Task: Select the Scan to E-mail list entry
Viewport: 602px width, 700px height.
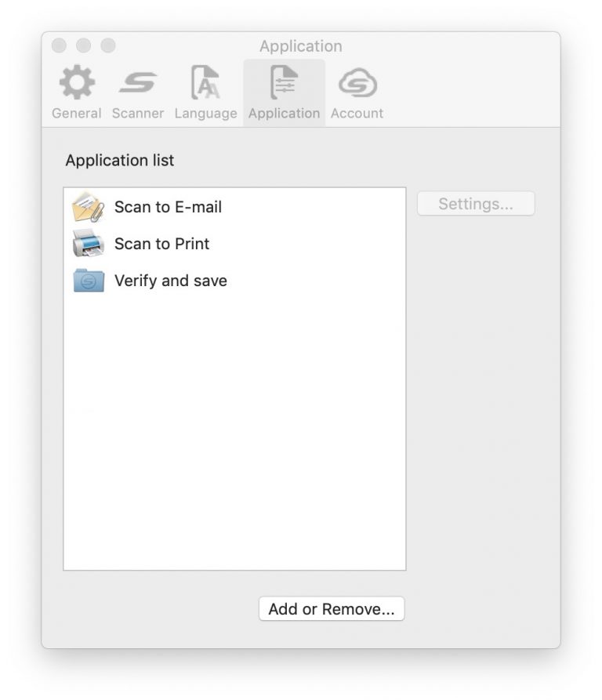Action: pyautogui.click(x=234, y=207)
